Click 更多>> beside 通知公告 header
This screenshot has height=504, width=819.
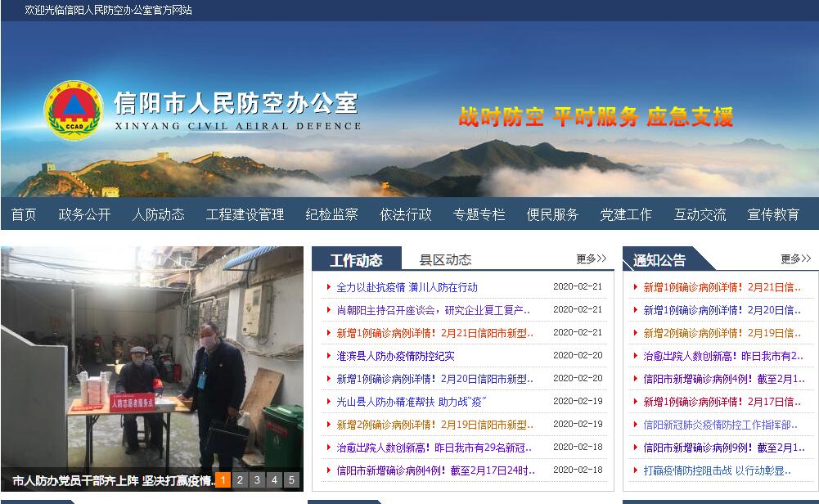click(795, 259)
